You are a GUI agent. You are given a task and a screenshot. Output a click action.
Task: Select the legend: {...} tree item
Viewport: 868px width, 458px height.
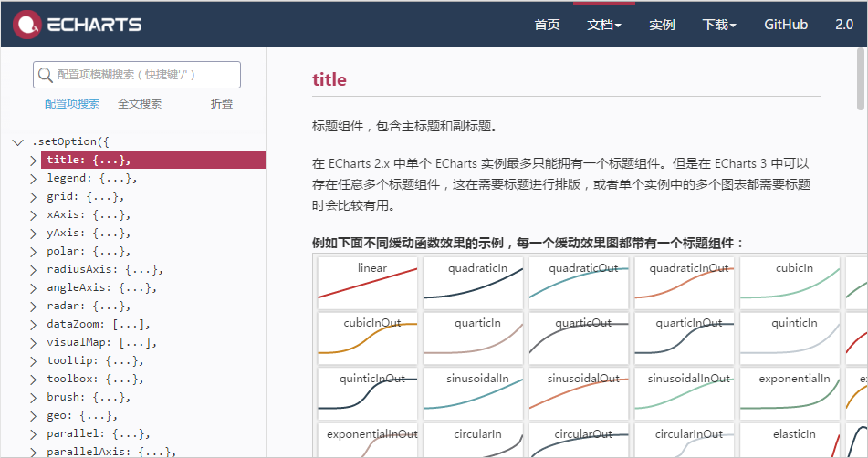(x=92, y=178)
